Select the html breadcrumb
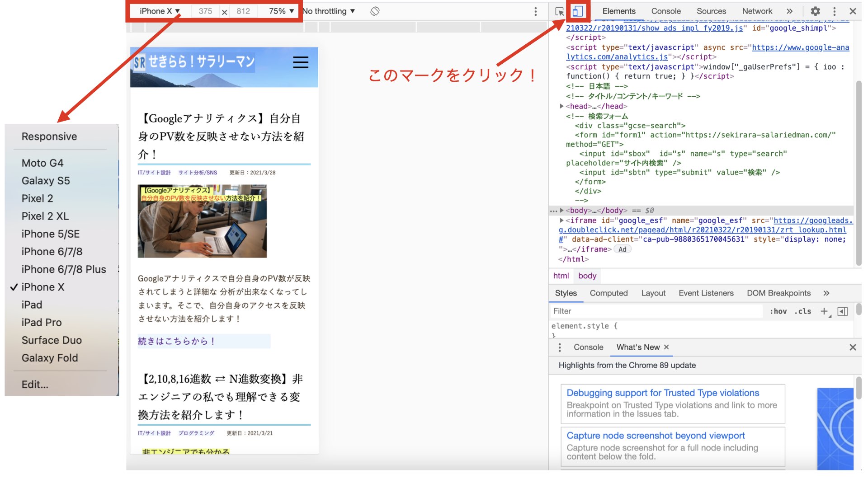Image resolution: width=868 pixels, height=488 pixels. [561, 276]
